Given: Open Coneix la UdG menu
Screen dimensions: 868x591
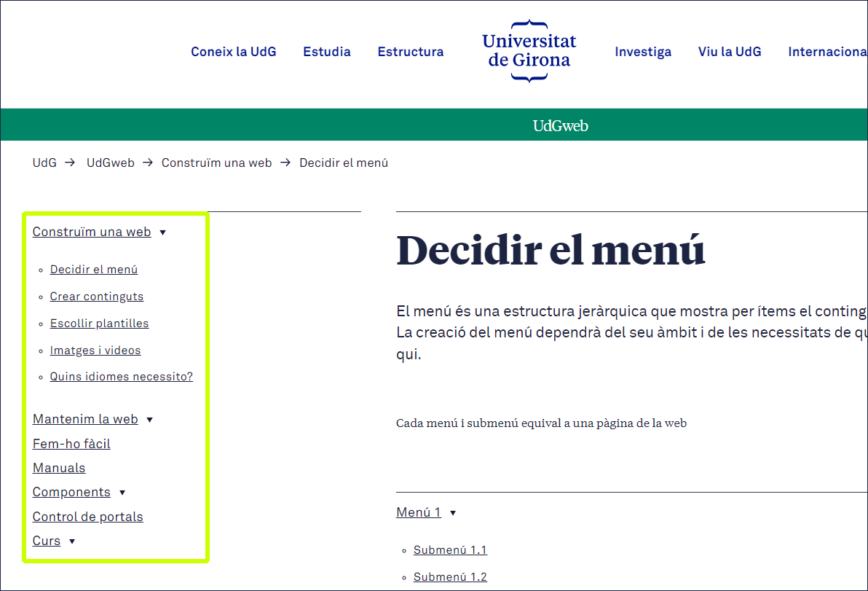Looking at the screenshot, I should tap(233, 52).
